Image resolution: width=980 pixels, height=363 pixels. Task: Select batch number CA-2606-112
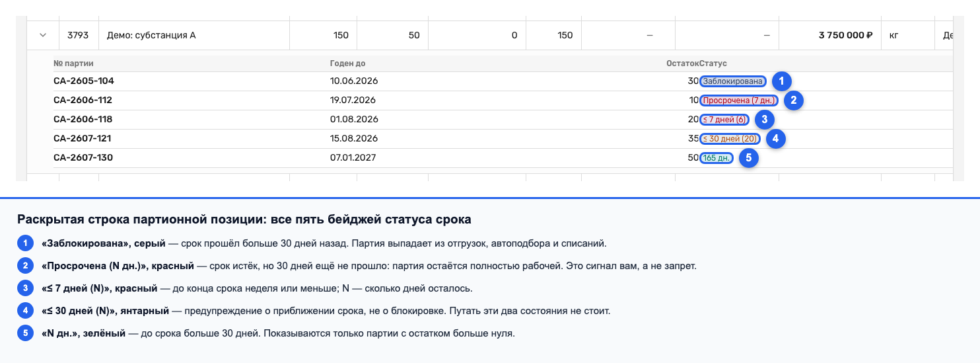pos(83,101)
